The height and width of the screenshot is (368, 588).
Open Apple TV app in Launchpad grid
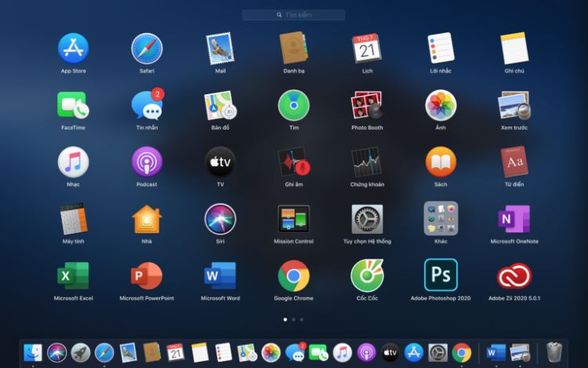point(220,162)
